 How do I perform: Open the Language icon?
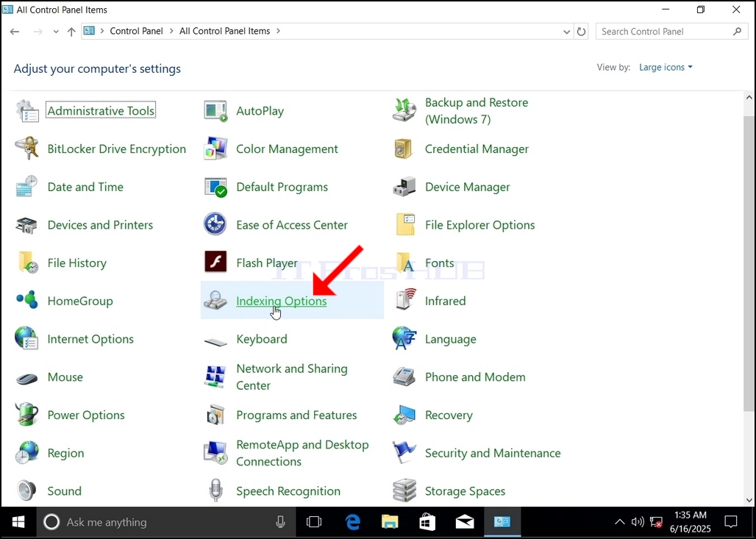pos(404,339)
